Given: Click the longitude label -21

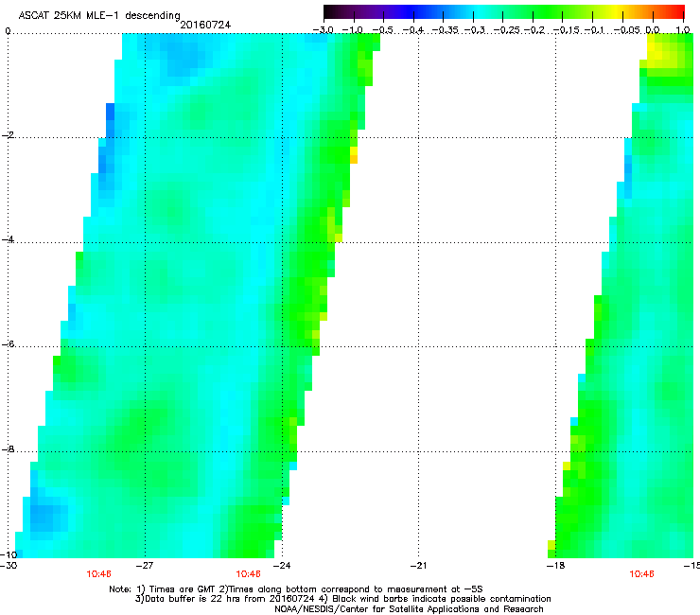Looking at the screenshot, I should (418, 566).
